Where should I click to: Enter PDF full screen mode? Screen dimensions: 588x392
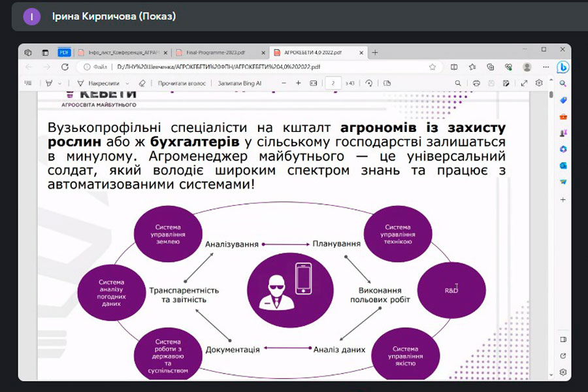click(x=524, y=83)
